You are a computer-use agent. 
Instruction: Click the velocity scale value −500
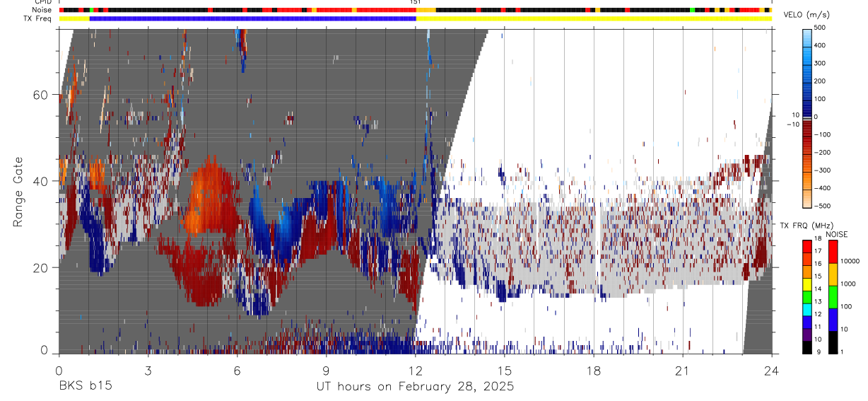click(821, 206)
